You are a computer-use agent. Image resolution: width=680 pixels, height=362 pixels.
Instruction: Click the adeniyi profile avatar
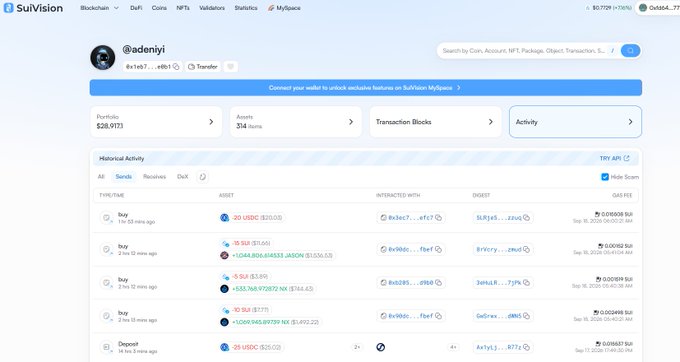[x=103, y=57]
